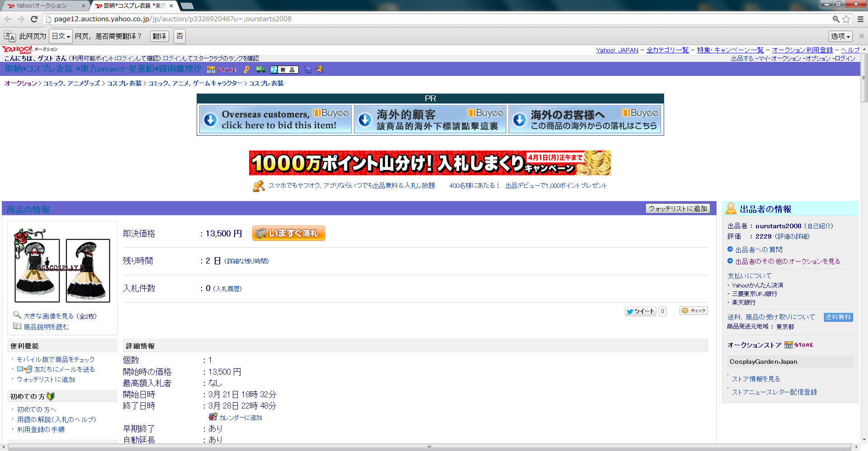Open モバイル版で商品をチェック link
Viewport: 868px width, 451px height.
56,360
